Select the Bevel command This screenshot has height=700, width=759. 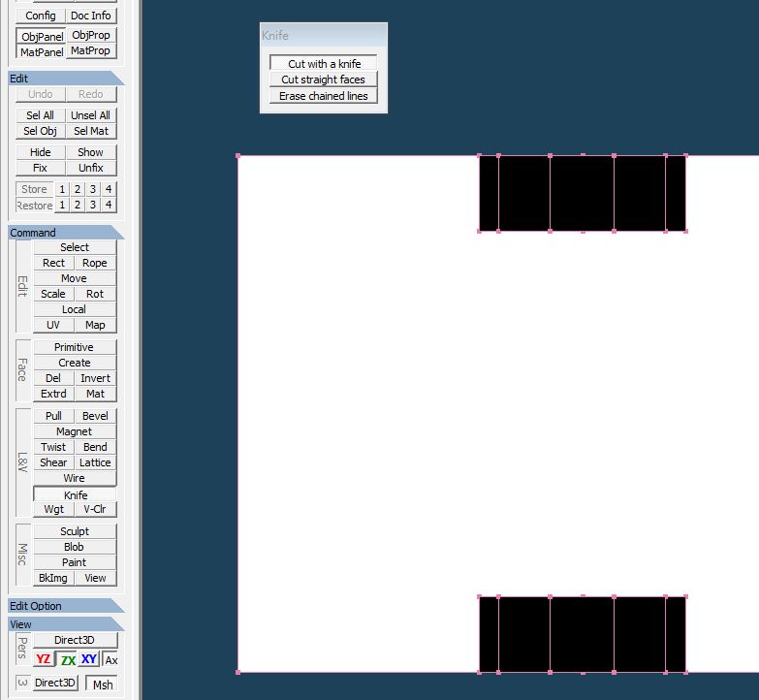95,416
